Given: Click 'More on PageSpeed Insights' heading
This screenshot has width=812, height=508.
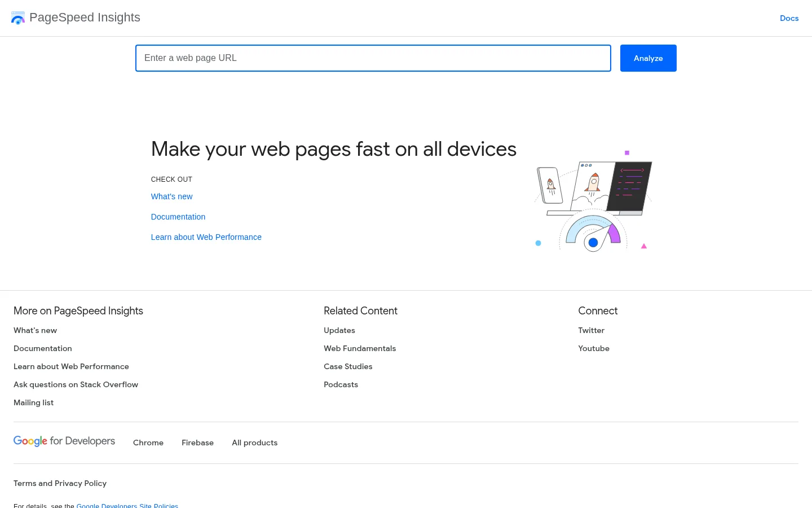Looking at the screenshot, I should tap(78, 311).
